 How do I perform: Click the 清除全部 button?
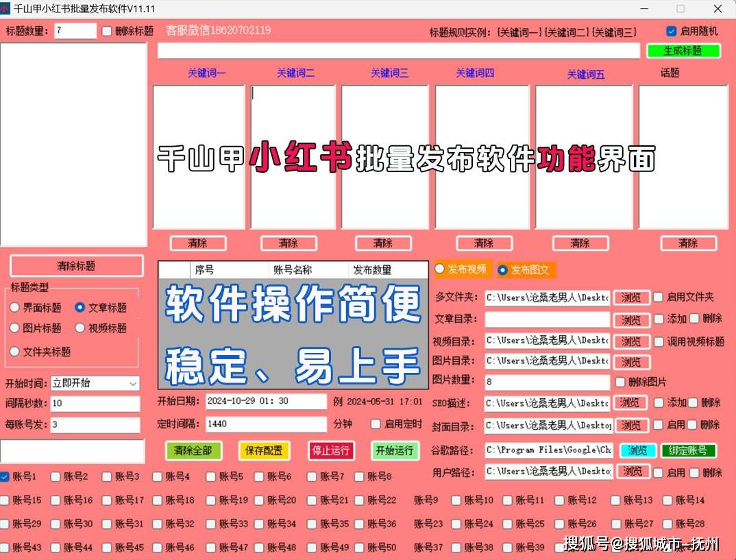pyautogui.click(x=193, y=450)
